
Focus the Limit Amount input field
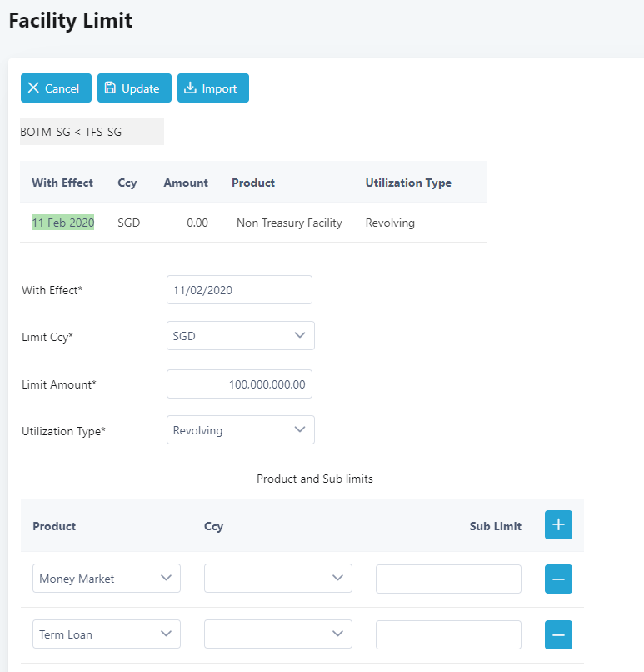pos(239,384)
